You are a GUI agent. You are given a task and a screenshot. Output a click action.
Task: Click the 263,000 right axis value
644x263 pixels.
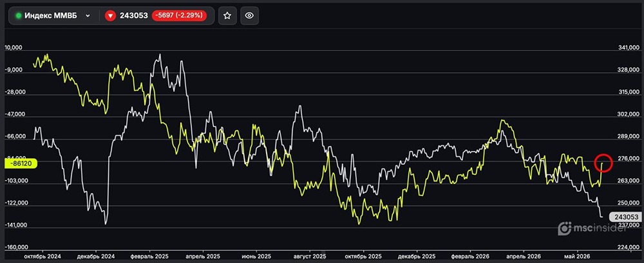click(629, 181)
